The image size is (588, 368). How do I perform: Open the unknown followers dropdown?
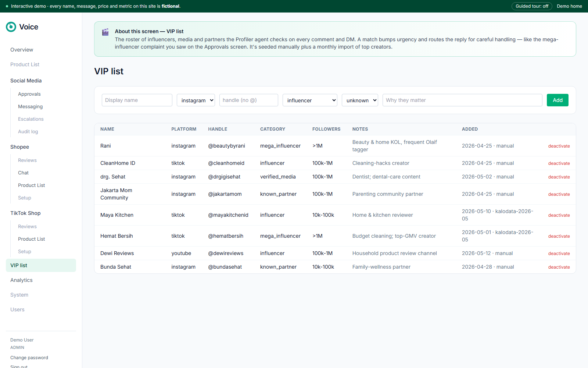point(360,100)
